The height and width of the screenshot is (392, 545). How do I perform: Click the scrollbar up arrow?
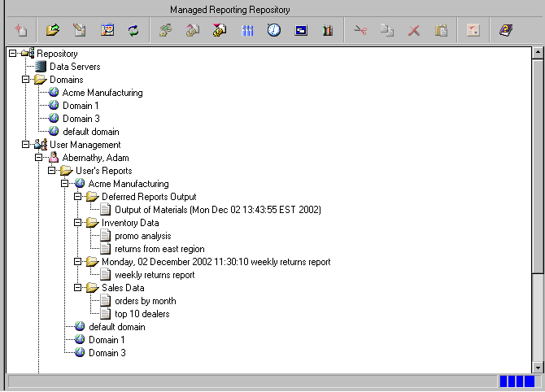538,53
